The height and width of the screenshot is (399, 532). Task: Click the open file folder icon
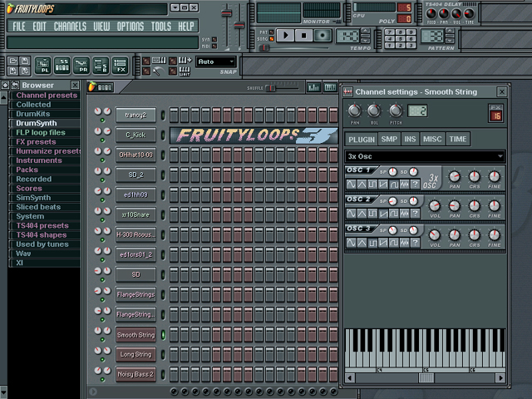pos(13,61)
